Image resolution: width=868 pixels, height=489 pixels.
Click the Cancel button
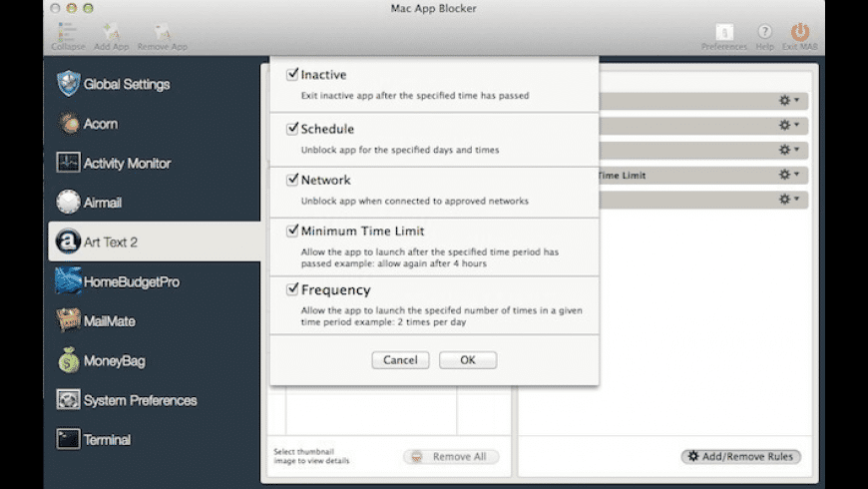tap(400, 360)
